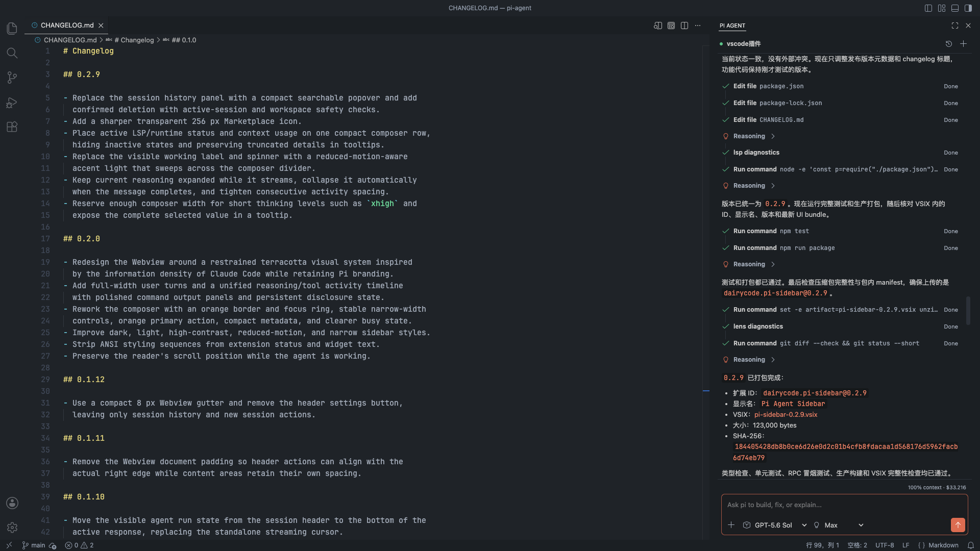The width and height of the screenshot is (980, 551).
Task: Expand the Edit file package-lock.json step
Action: pos(840,103)
